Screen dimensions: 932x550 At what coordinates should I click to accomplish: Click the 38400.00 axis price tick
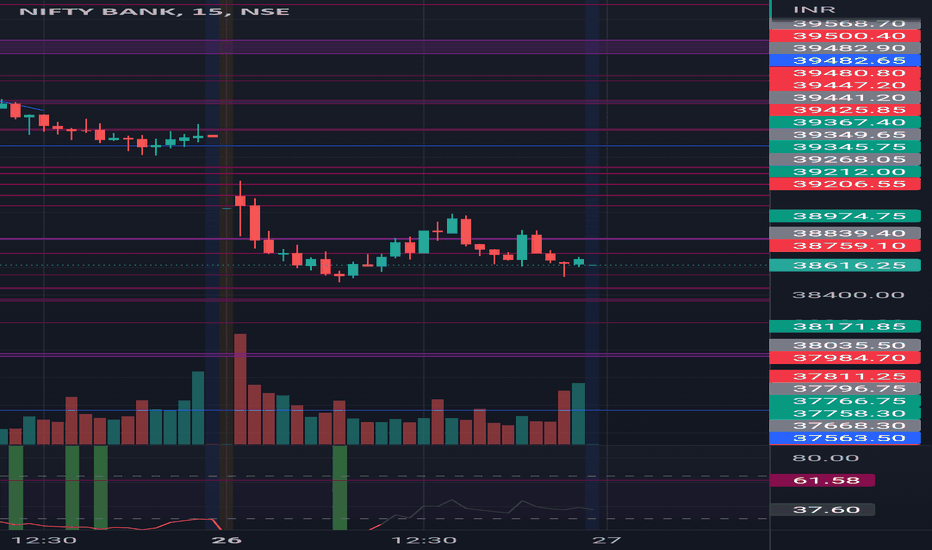click(848, 295)
